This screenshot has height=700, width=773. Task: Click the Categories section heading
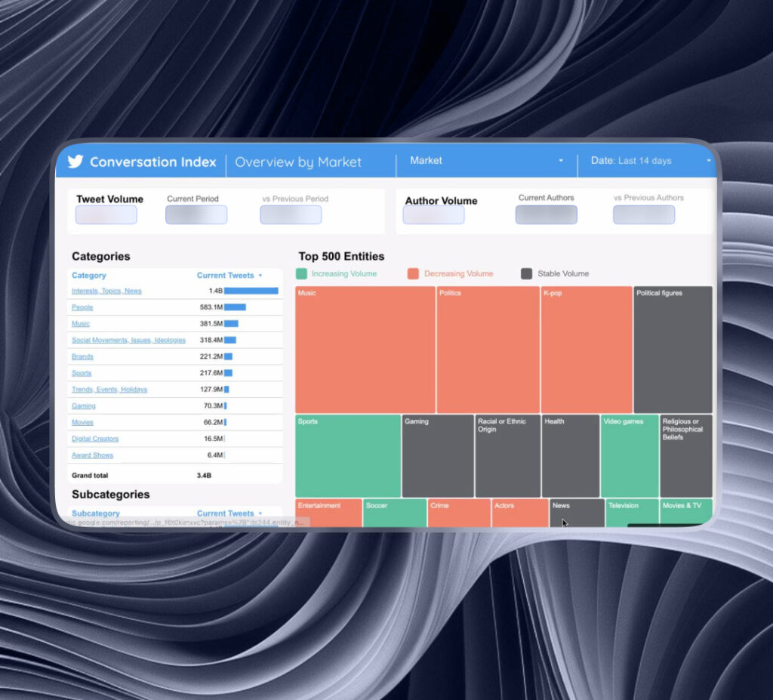click(x=101, y=257)
